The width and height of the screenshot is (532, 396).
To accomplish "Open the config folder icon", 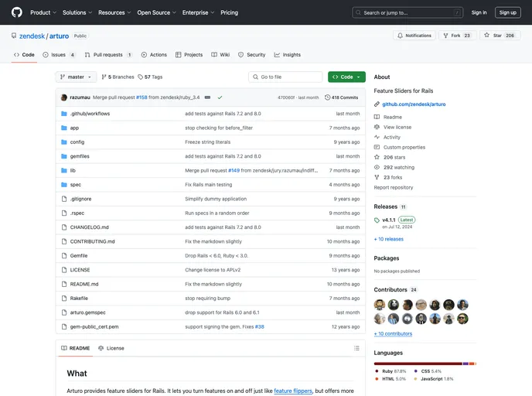I will click(x=63, y=142).
